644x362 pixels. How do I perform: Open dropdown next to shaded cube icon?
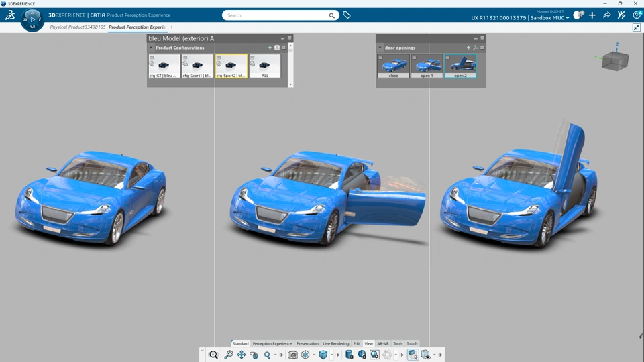[332, 355]
